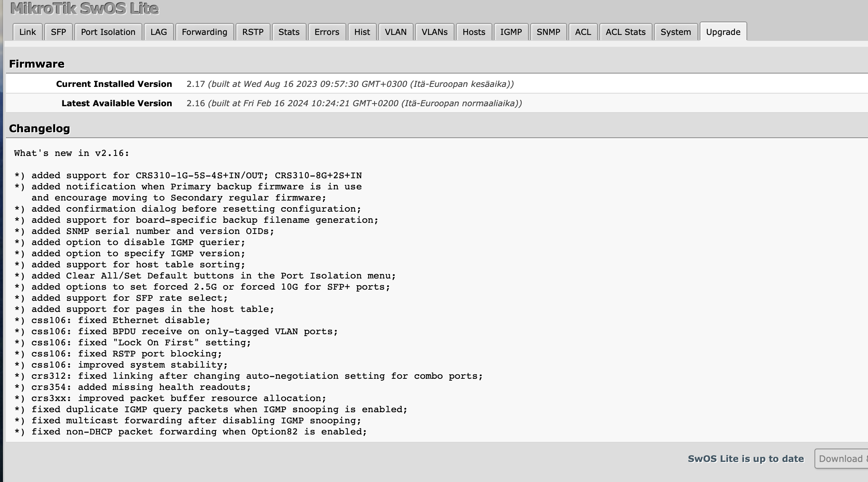Image resolution: width=868 pixels, height=482 pixels.
Task: Click the pages in host table line
Action: [x=144, y=309]
